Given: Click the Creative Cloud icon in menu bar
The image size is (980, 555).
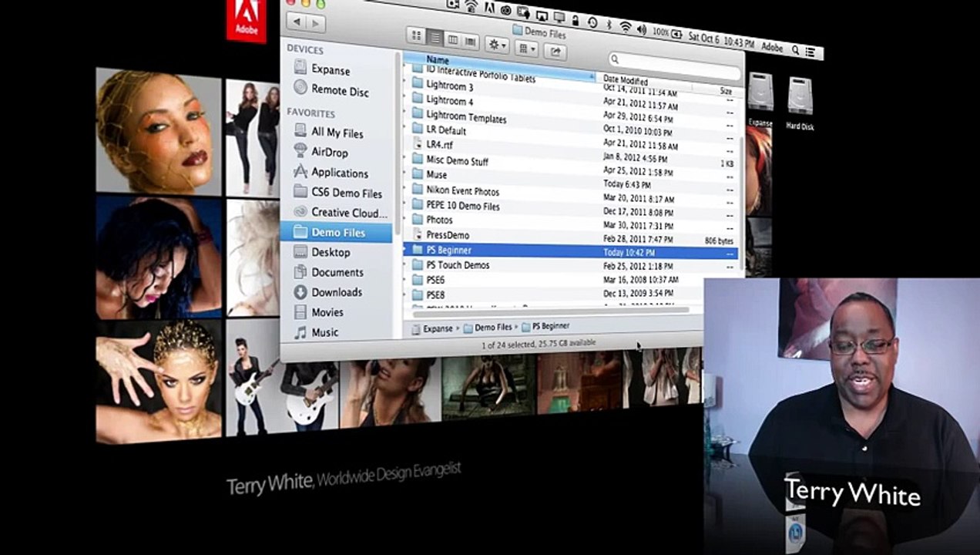Looking at the screenshot, I should 507,12.
